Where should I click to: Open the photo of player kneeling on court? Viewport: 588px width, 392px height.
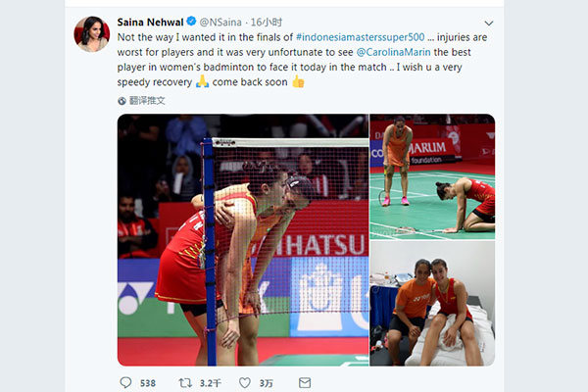point(432,176)
